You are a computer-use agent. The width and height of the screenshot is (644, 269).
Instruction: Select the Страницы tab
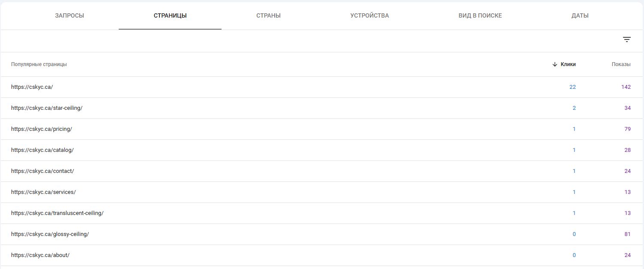pyautogui.click(x=170, y=16)
